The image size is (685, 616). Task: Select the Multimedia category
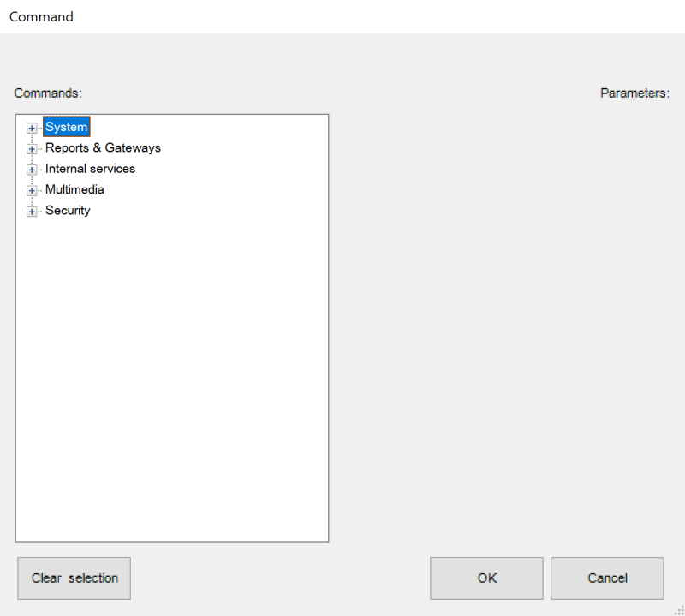coord(74,189)
